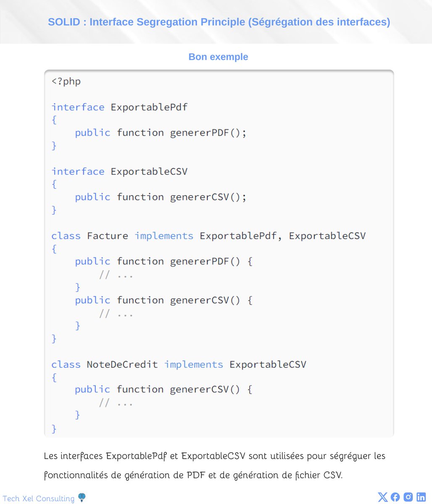Click the SOLID Interface Segregation Principle title
This screenshot has width=432, height=504.
219,22
